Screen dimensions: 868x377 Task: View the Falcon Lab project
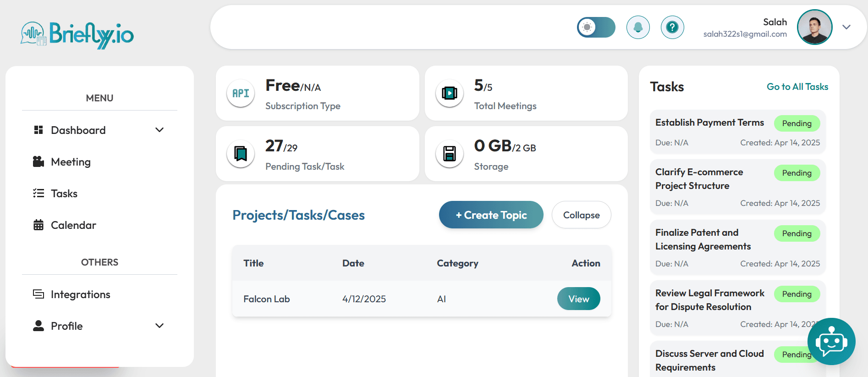tap(578, 299)
